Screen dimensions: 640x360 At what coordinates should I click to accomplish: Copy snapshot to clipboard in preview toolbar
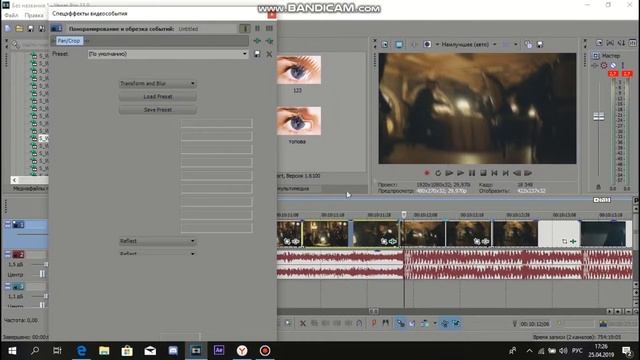pyautogui.click(x=528, y=44)
